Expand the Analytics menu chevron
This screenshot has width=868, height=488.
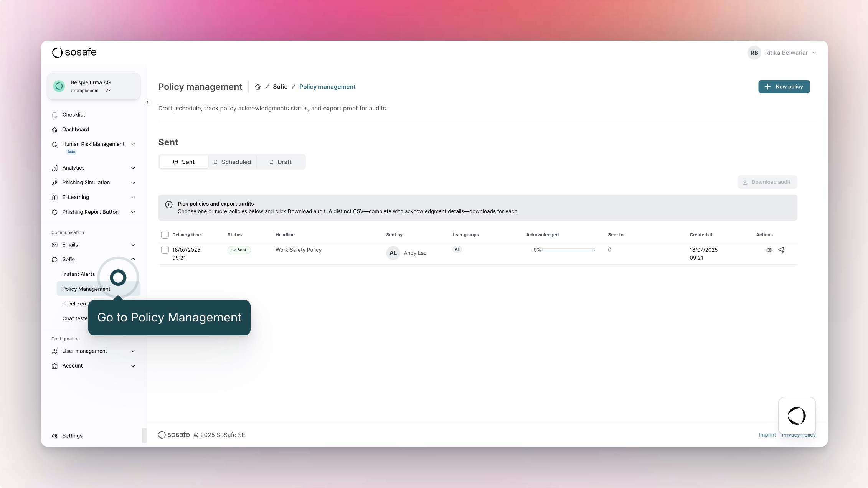(133, 168)
